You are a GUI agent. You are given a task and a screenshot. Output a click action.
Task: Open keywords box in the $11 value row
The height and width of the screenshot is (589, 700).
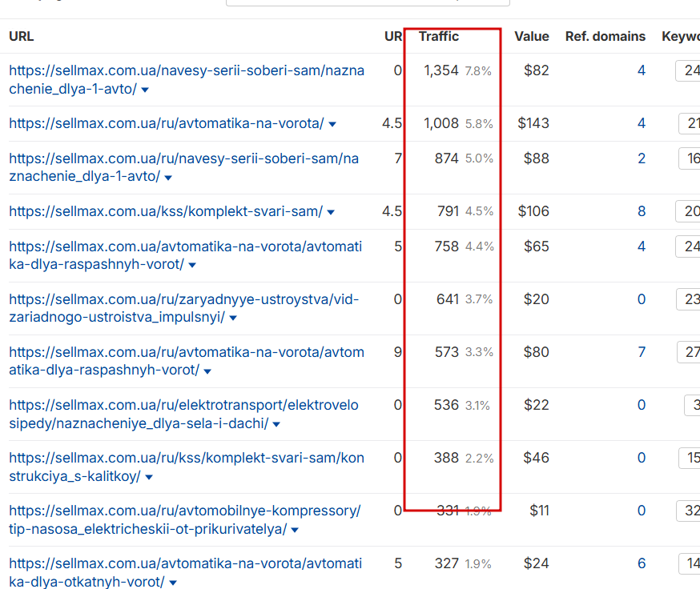click(688, 511)
